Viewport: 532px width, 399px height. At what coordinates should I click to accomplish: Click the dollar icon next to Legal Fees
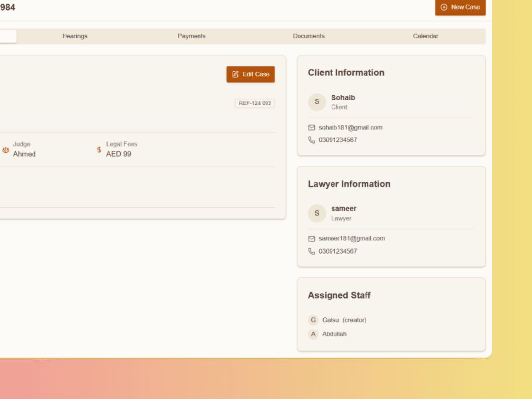pyautogui.click(x=98, y=150)
